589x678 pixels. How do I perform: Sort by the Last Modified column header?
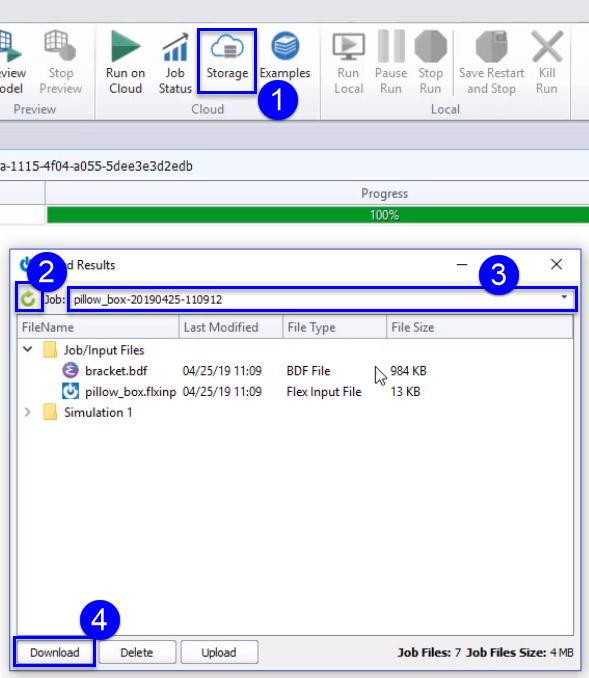[230, 327]
